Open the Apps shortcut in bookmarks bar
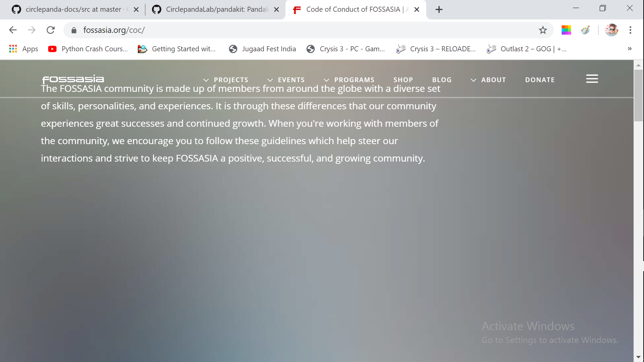 pos(23,49)
